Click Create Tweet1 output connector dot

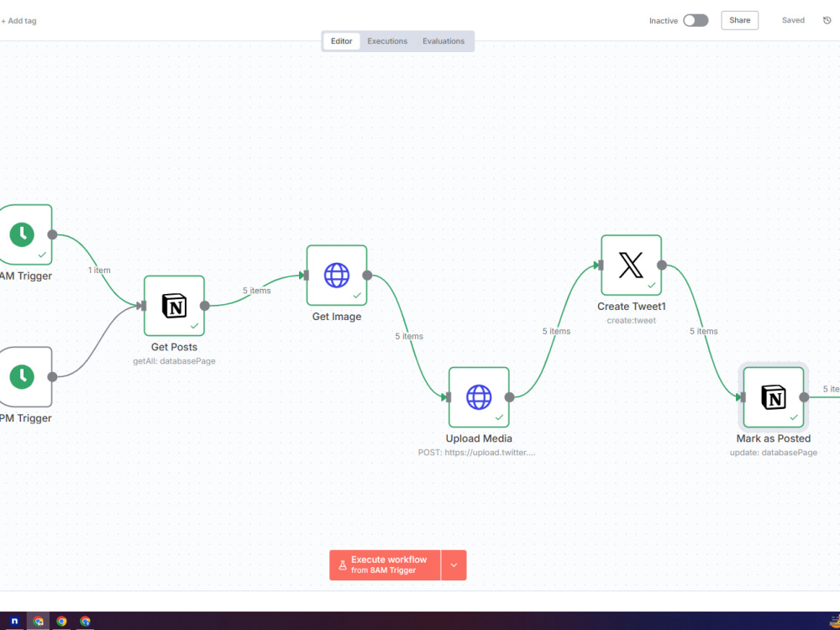662,265
